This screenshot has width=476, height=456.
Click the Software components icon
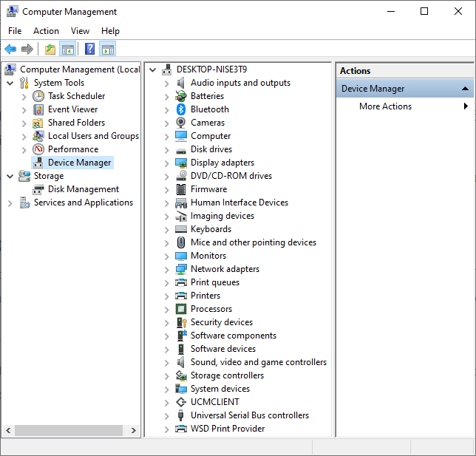click(x=182, y=336)
